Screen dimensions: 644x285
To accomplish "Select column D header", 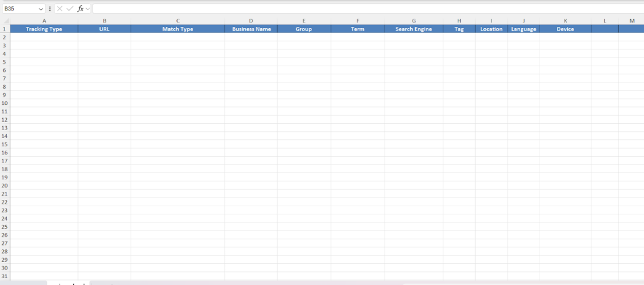I will click(251, 21).
